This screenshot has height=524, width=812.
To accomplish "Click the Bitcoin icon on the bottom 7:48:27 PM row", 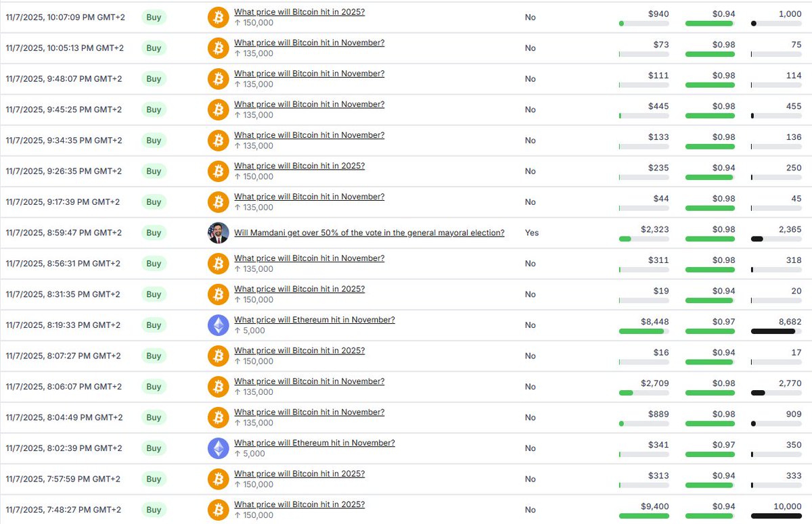I will (x=218, y=509).
